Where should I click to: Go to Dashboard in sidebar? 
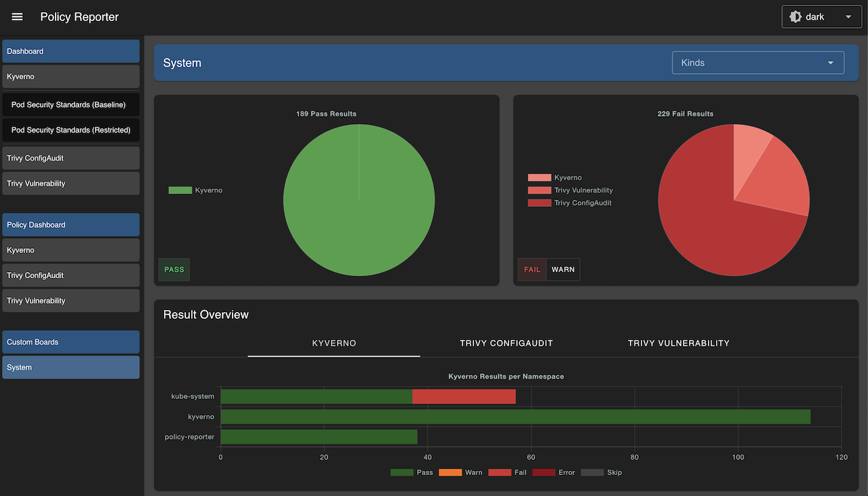click(71, 51)
